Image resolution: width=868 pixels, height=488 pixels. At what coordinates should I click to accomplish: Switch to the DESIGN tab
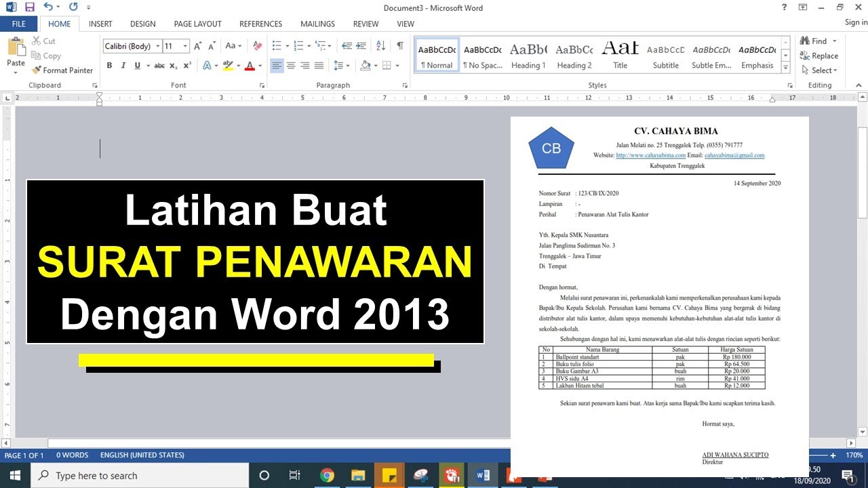tap(142, 24)
